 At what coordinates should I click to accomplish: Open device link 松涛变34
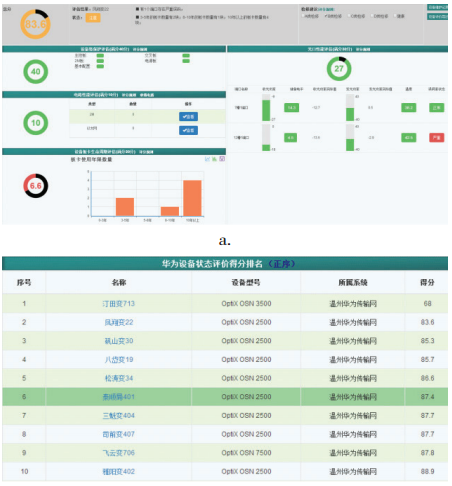coord(119,378)
